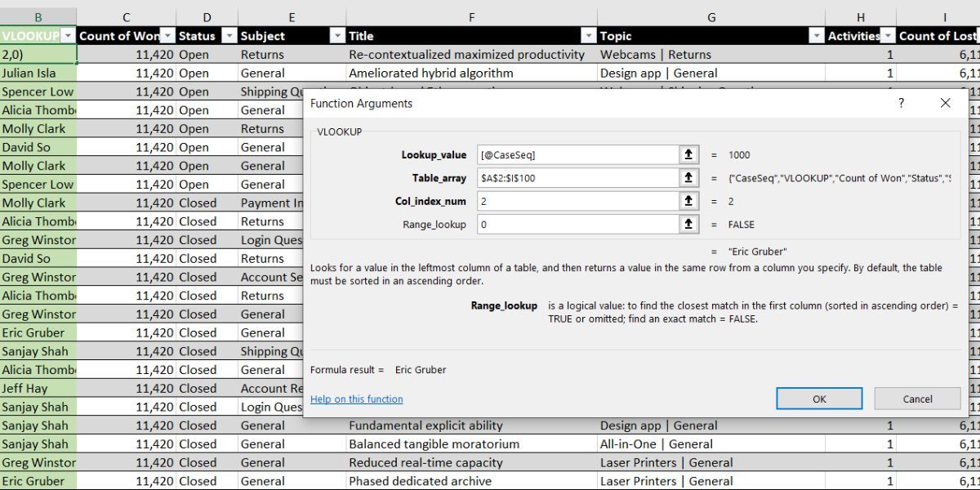
Task: Select the Webcams | Returns topic cell
Action: [x=710, y=54]
